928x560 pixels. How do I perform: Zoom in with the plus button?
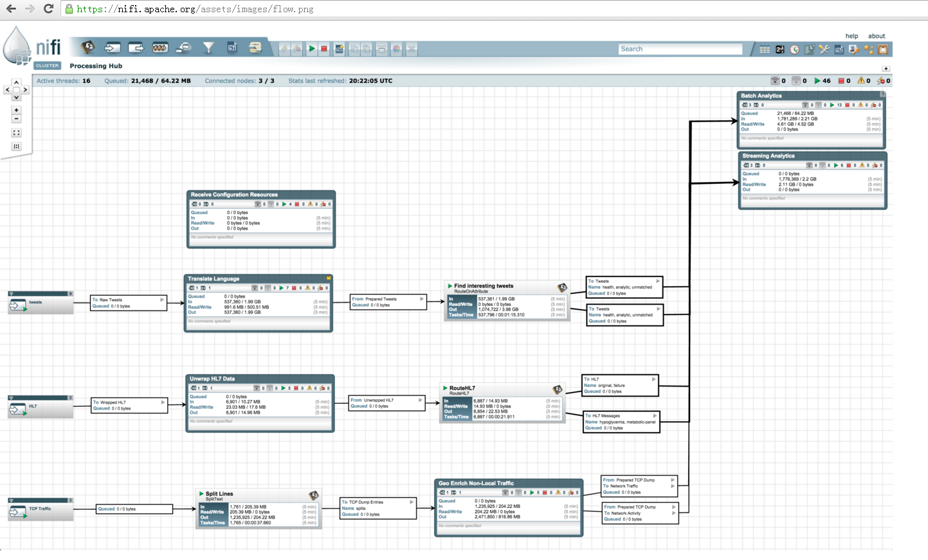16,110
